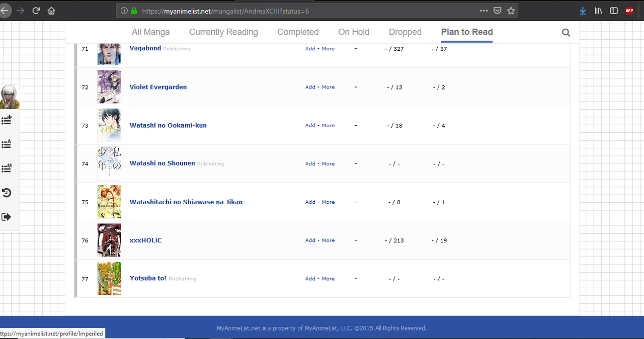Click the search magnifier in list header
The image size is (644, 339).
coord(566,33)
